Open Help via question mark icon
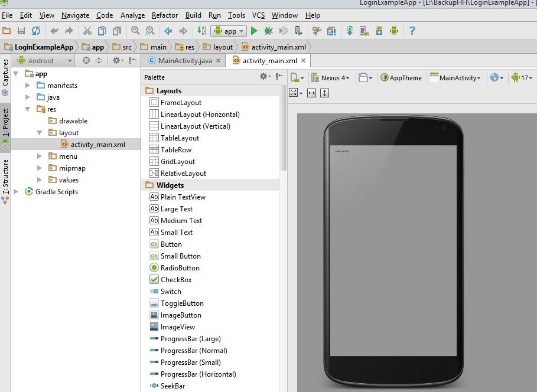Viewport: 537px width, 392px height. tap(412, 31)
